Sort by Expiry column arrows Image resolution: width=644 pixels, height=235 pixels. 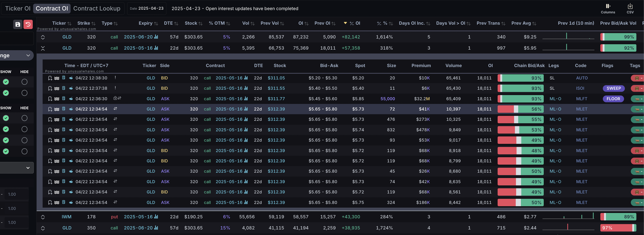[x=156, y=23]
